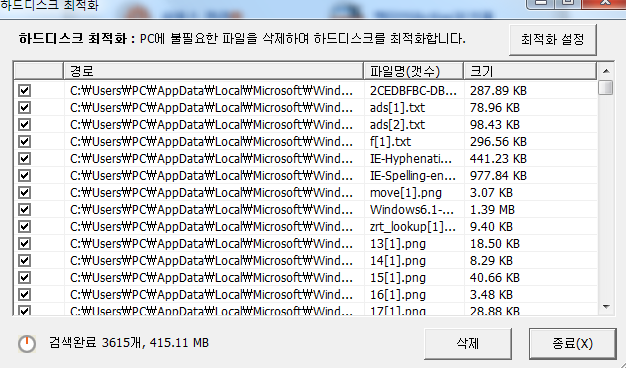Click the size value 18.50 KB
The height and width of the screenshot is (368, 626).
click(x=495, y=243)
